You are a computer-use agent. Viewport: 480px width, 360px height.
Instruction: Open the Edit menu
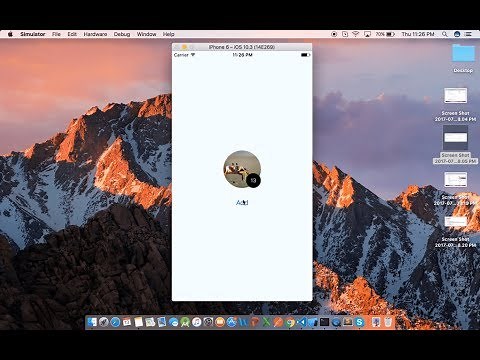[72, 34]
